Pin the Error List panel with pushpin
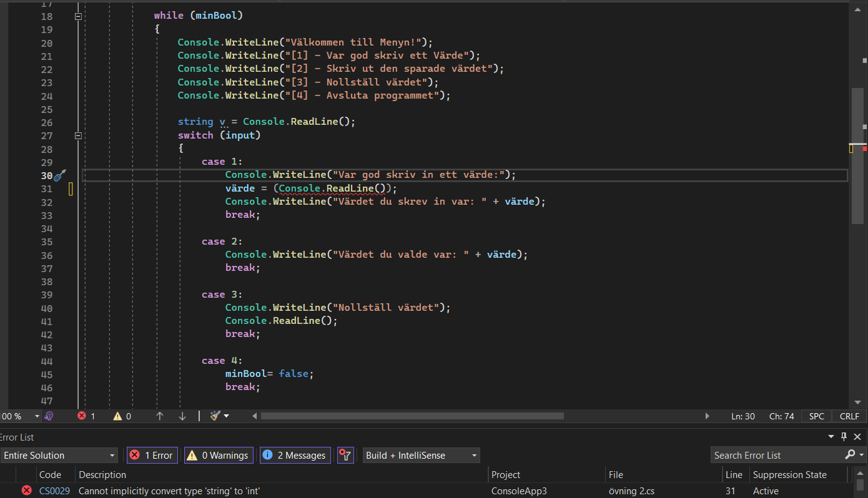868x498 pixels. coord(844,437)
